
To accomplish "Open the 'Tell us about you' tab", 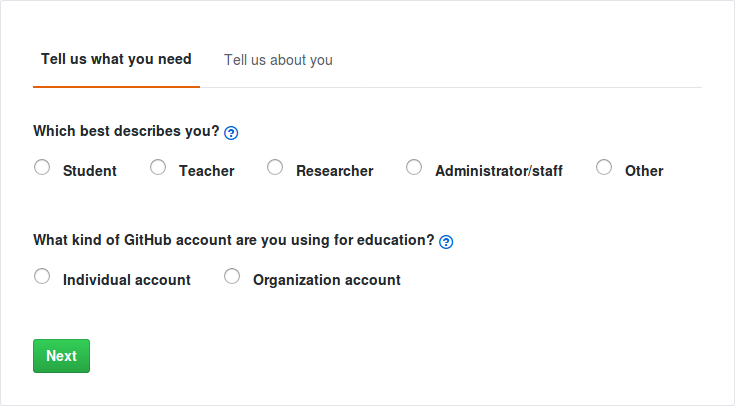I will [278, 60].
